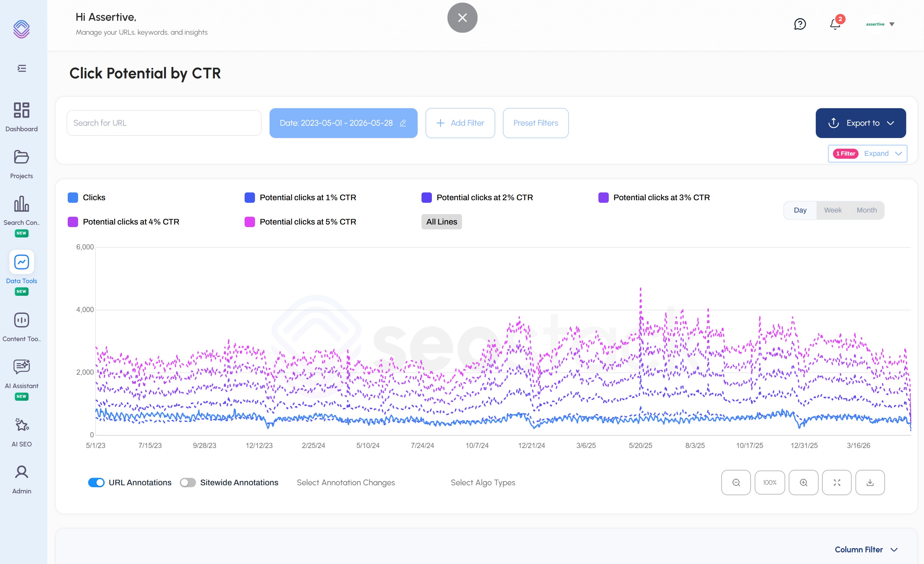Open the notifications bell icon
The height and width of the screenshot is (564, 924).
(x=835, y=24)
